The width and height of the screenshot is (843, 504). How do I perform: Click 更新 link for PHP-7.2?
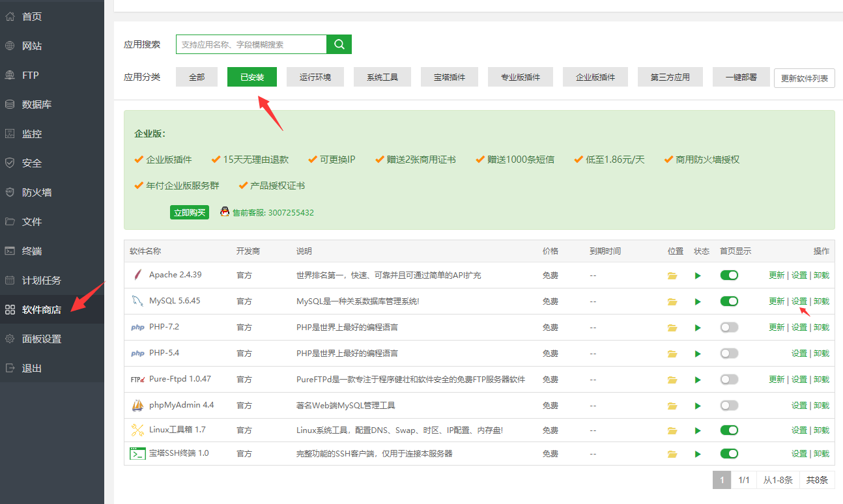(x=777, y=328)
